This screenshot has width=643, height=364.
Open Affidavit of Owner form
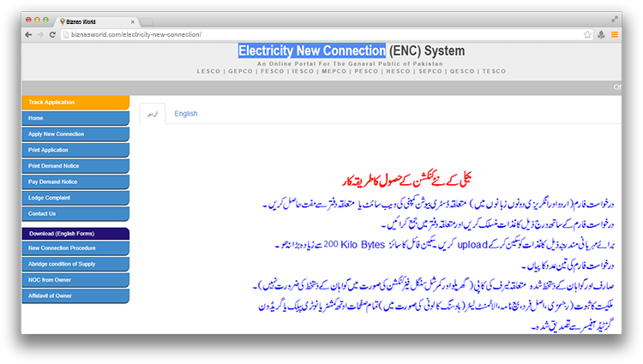75,295
